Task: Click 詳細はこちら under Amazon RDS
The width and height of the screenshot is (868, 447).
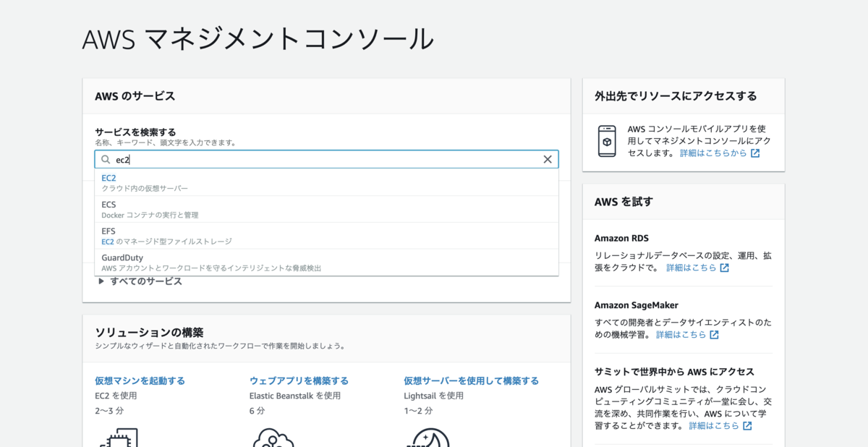Action: (x=691, y=268)
